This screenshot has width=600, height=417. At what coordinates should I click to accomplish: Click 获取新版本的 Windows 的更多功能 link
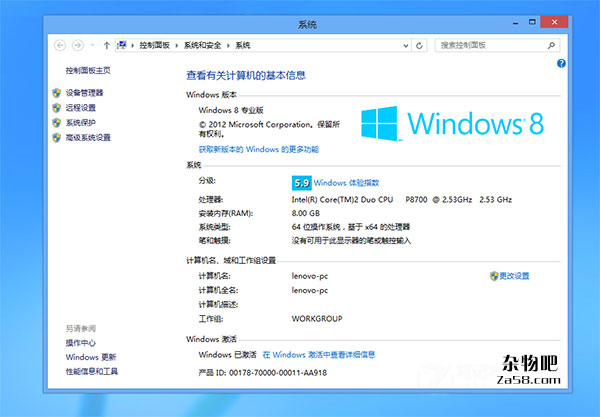click(259, 149)
